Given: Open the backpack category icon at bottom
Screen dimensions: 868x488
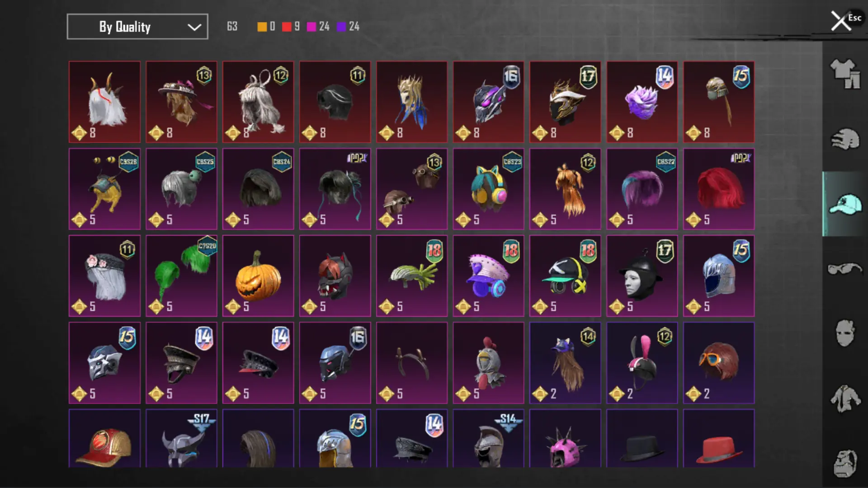Looking at the screenshot, I should 845,464.
